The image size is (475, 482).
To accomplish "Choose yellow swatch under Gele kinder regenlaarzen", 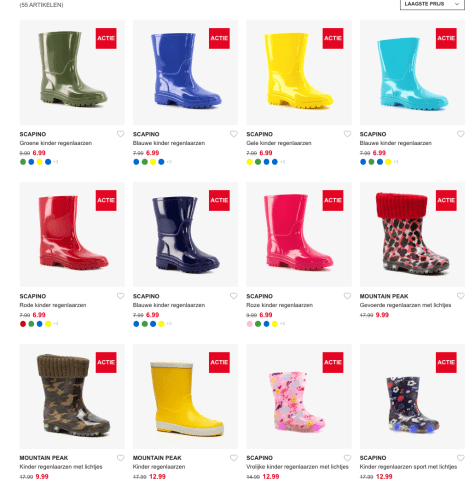I will pyautogui.click(x=249, y=162).
